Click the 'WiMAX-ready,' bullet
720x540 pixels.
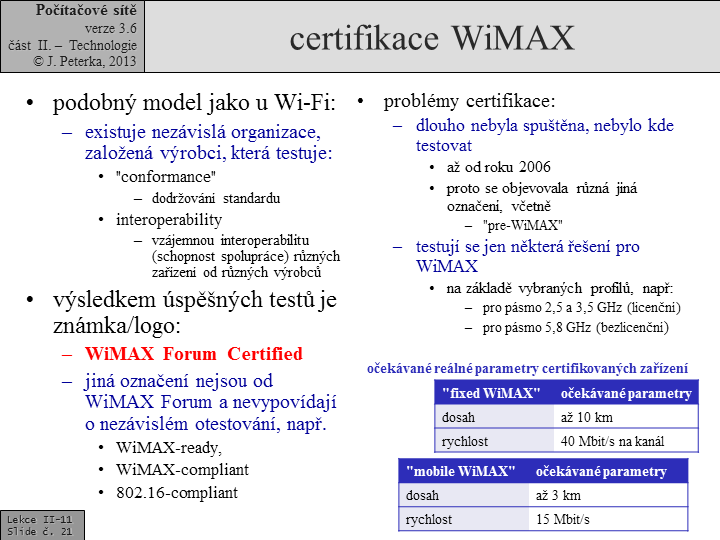(x=169, y=448)
